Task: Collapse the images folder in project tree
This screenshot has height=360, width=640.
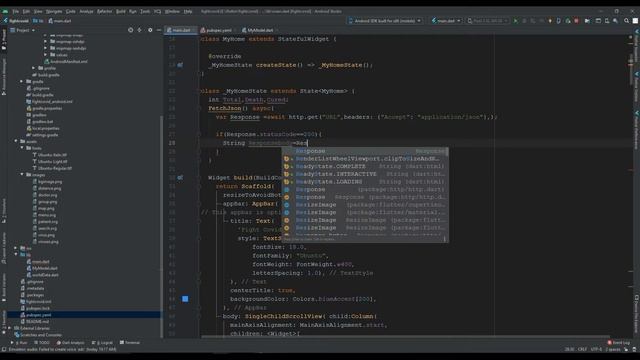Action: (22, 175)
